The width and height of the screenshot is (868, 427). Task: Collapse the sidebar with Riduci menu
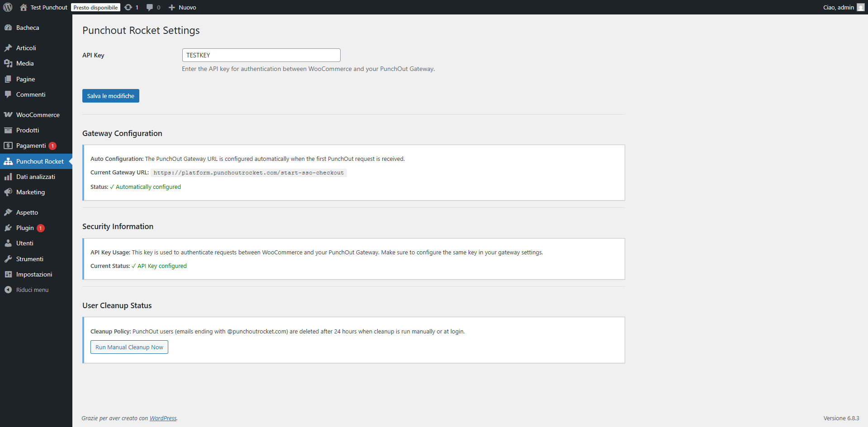click(9, 290)
